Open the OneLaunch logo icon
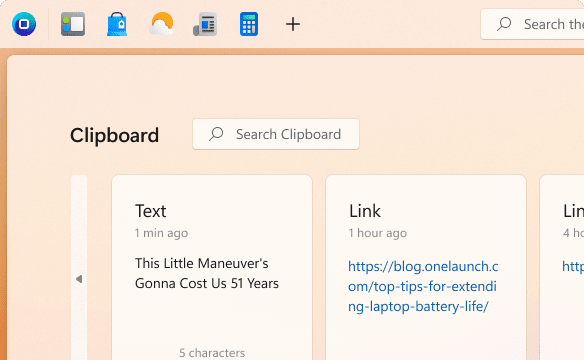 click(24, 24)
